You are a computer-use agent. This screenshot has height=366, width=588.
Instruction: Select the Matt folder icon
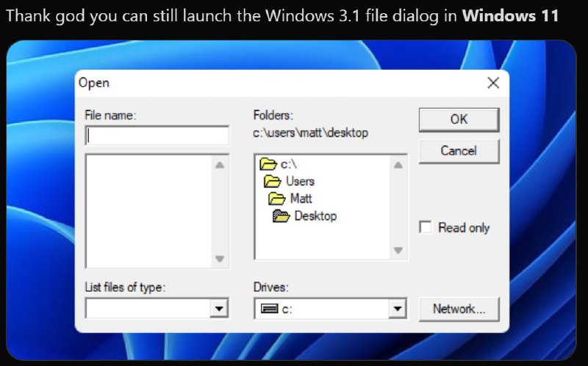tap(277, 198)
